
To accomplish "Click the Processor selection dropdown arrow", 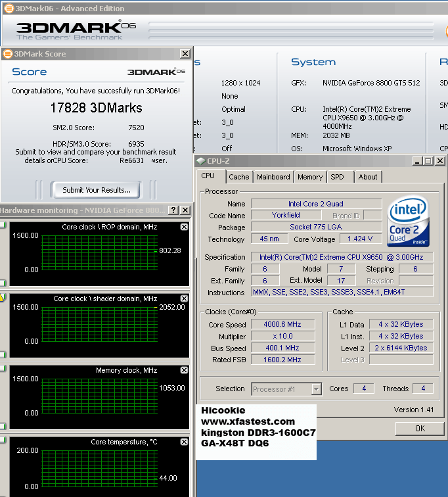I will click(316, 389).
